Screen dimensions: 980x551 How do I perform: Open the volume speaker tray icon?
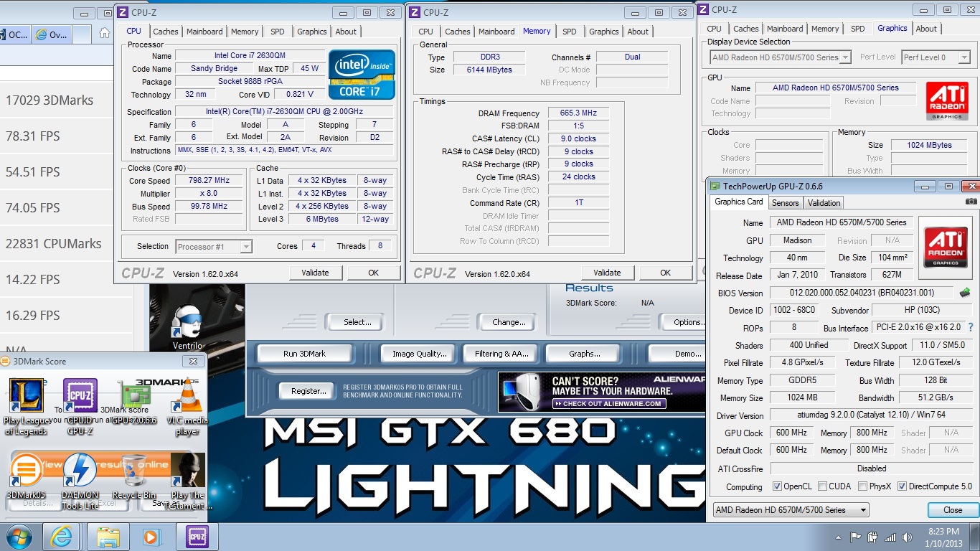907,537
